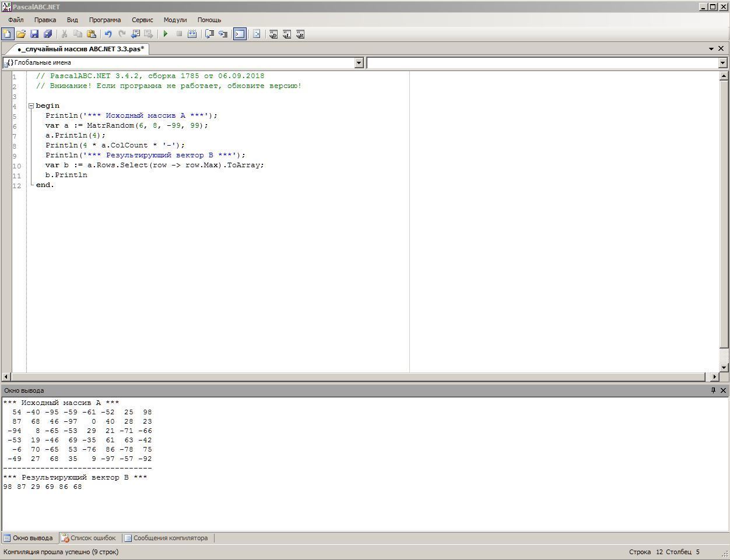
Task: Close the Окно вывода panel
Action: 723,390
